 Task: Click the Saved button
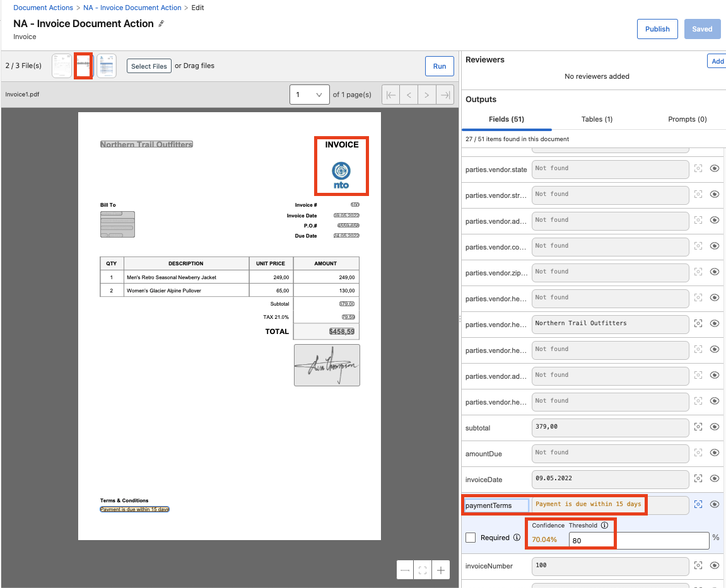pos(702,29)
